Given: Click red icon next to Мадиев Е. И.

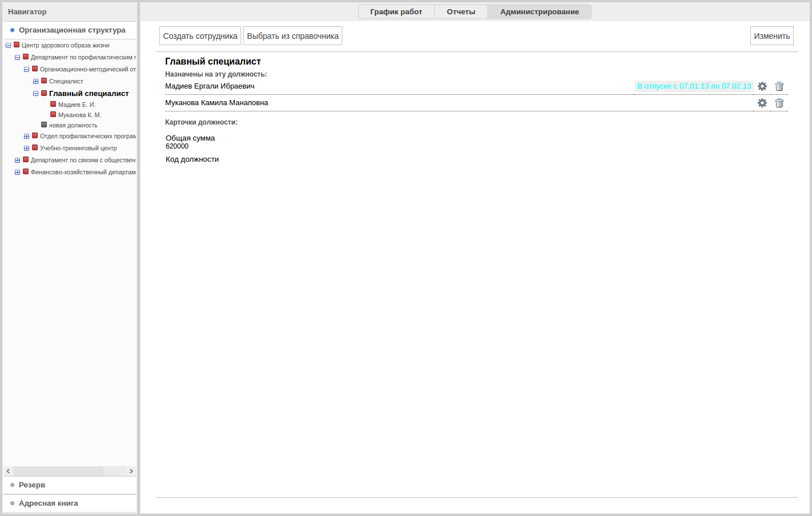Looking at the screenshot, I should (53, 104).
